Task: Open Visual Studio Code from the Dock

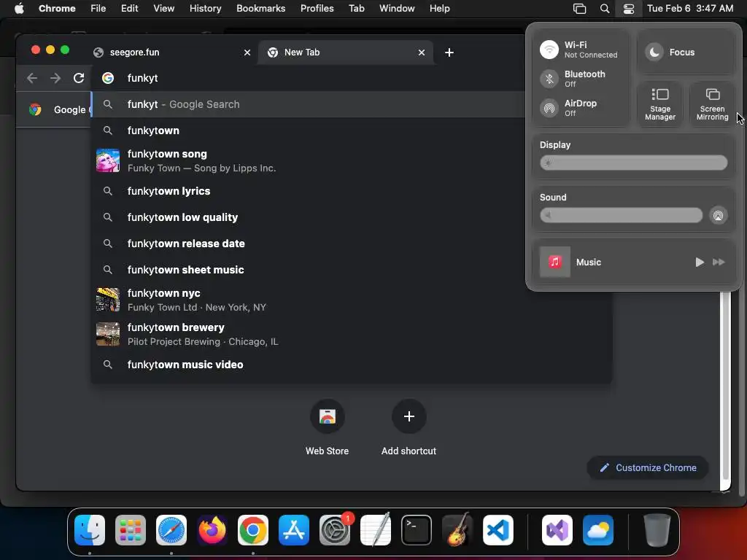Action: [498, 529]
